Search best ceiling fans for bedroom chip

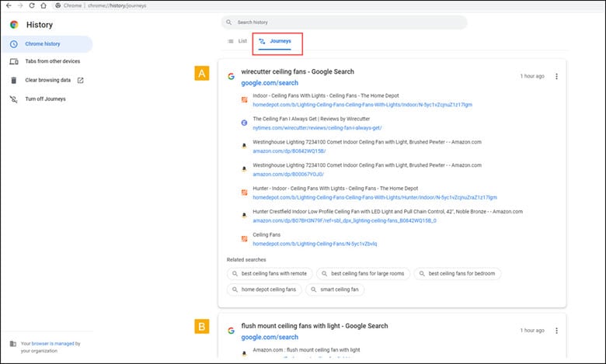tap(458, 274)
